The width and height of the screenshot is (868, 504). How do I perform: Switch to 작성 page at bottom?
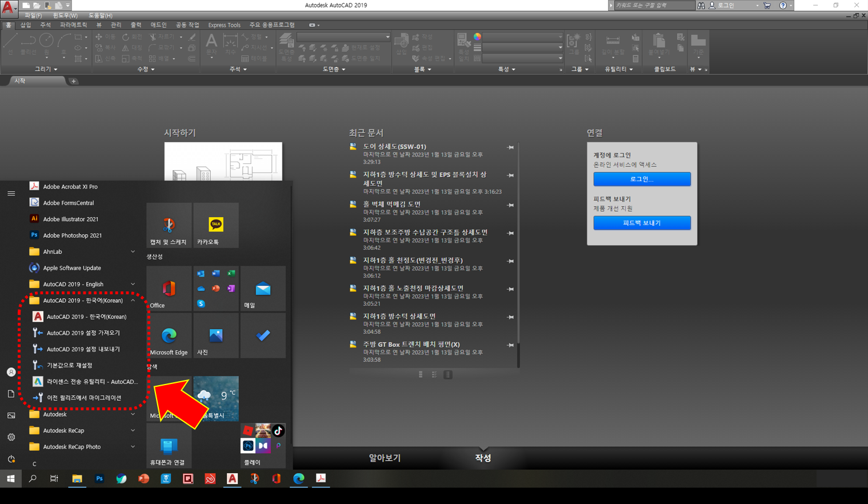pyautogui.click(x=483, y=458)
